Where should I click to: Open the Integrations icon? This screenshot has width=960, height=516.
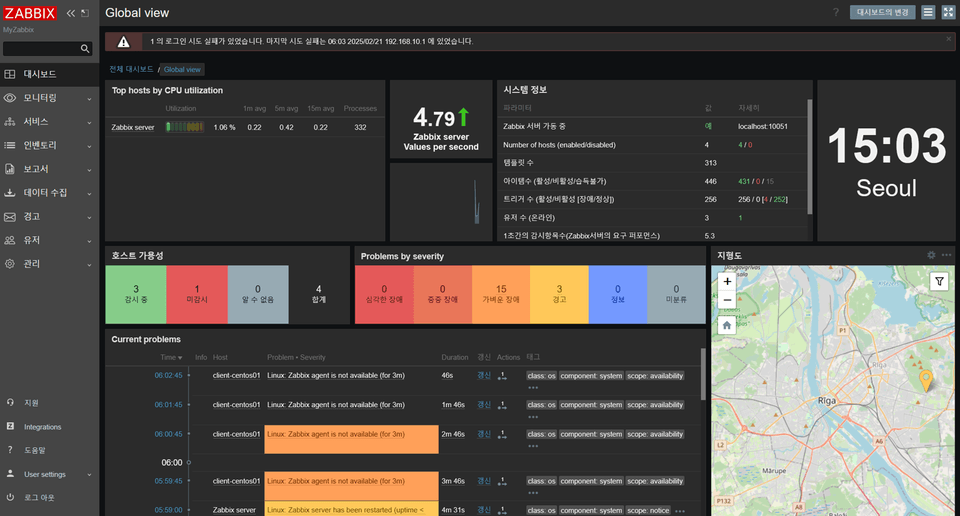click(x=10, y=426)
